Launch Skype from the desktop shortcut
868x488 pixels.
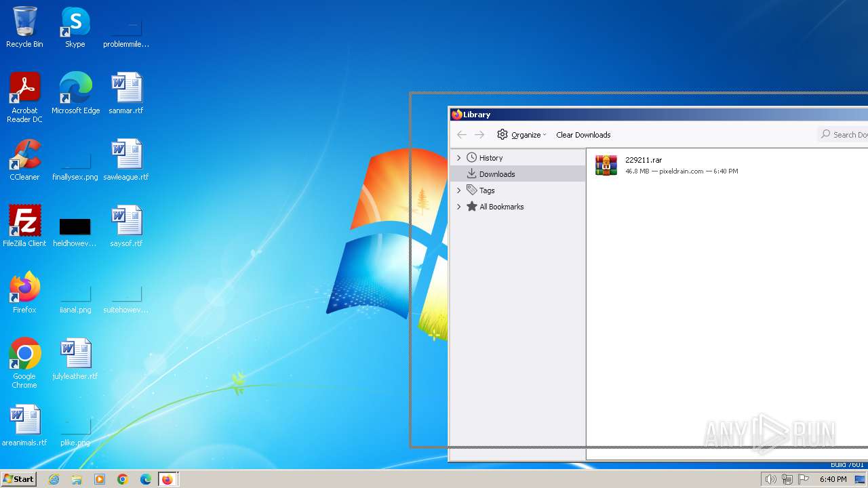(x=75, y=27)
